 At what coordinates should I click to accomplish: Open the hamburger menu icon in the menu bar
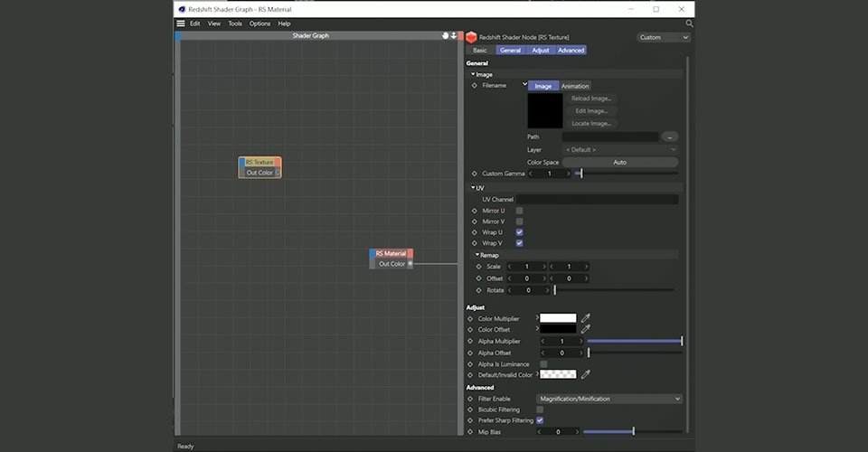[x=181, y=24]
